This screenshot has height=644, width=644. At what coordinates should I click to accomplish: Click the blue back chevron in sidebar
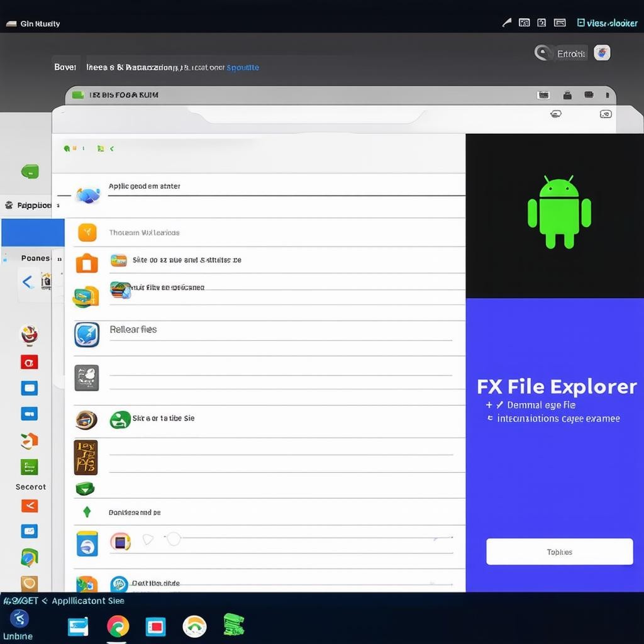tap(27, 282)
